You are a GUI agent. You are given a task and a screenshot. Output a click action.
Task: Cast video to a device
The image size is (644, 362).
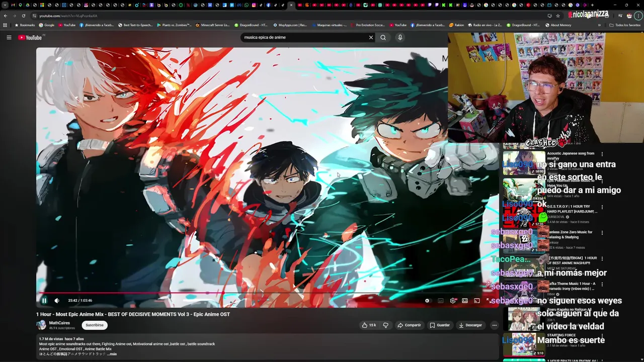(x=476, y=301)
